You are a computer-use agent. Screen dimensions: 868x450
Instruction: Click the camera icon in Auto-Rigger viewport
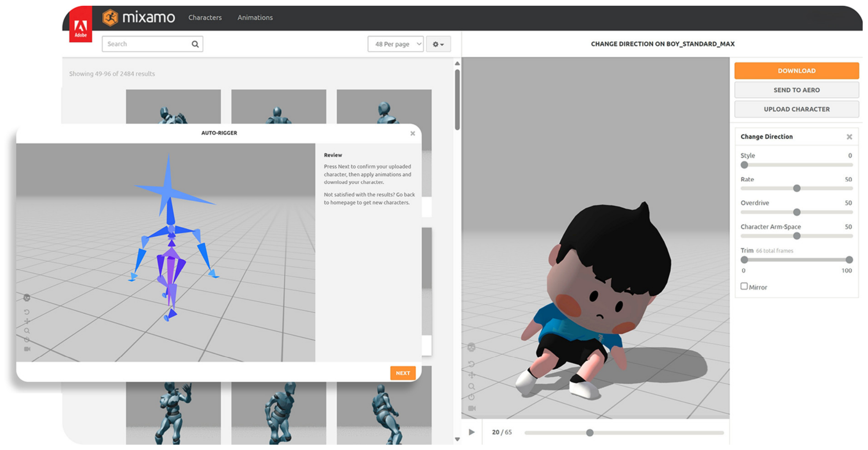point(27,349)
